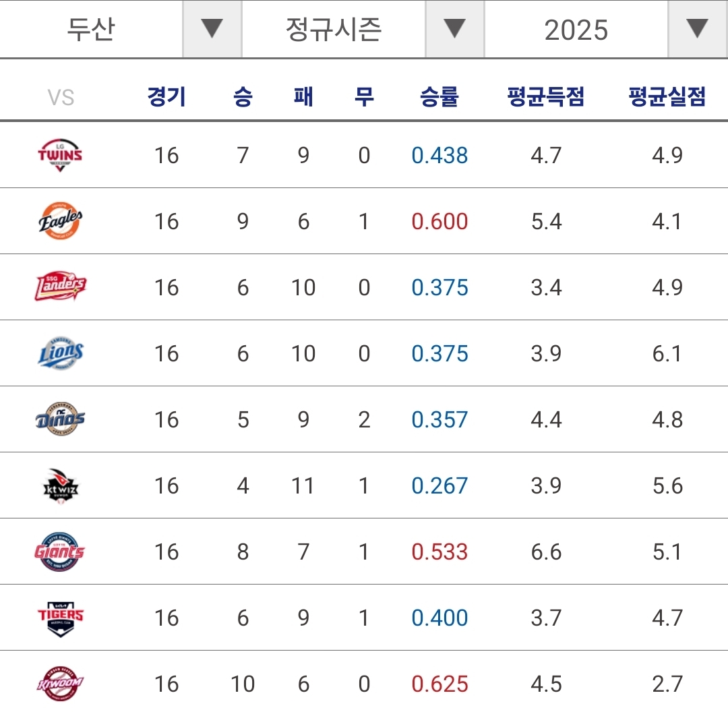Viewport: 728px width, 714px height.
Task: Click the LG Twins team logo
Action: click(61, 155)
